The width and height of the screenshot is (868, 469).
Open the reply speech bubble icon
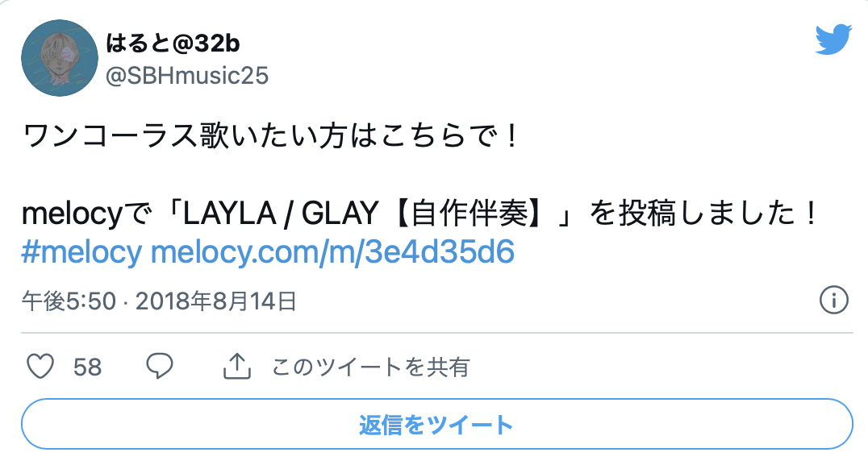pyautogui.click(x=160, y=366)
